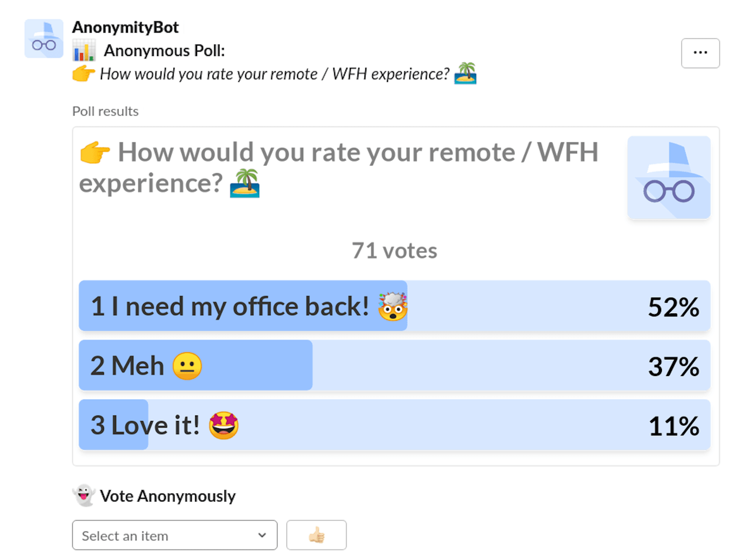The height and width of the screenshot is (560, 747).
Task: Submit your vote with the thumbs up button
Action: 316,535
